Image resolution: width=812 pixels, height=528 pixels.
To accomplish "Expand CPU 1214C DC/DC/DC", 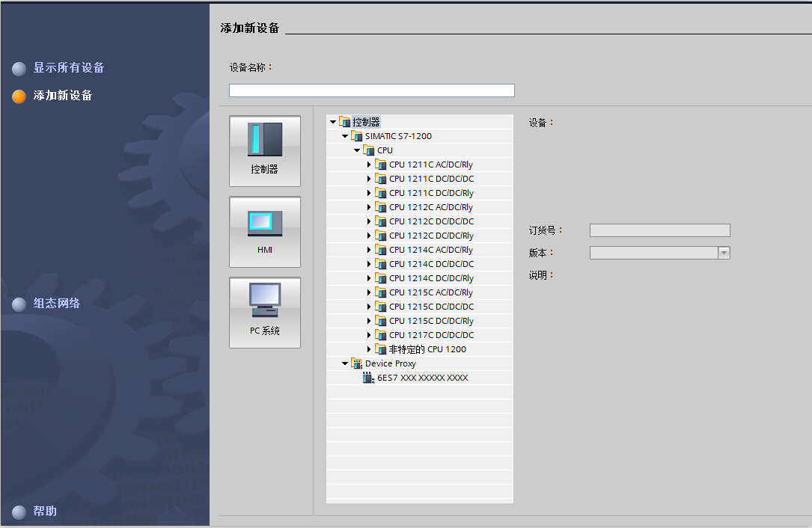I will tap(369, 264).
